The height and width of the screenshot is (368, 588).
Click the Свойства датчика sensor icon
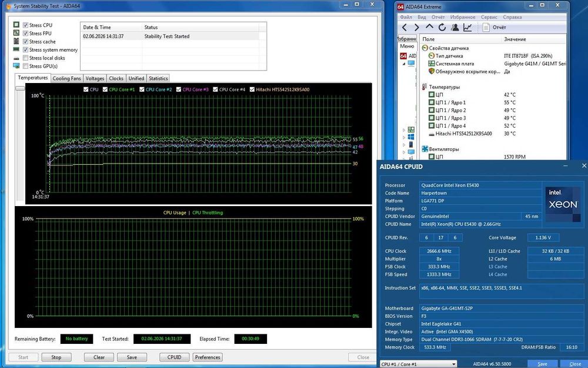coord(425,48)
